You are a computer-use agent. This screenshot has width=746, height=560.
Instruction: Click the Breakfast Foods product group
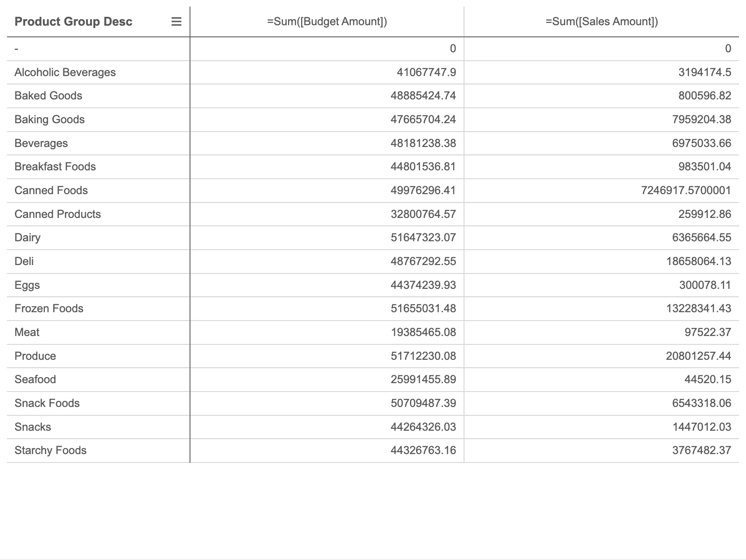pos(56,167)
